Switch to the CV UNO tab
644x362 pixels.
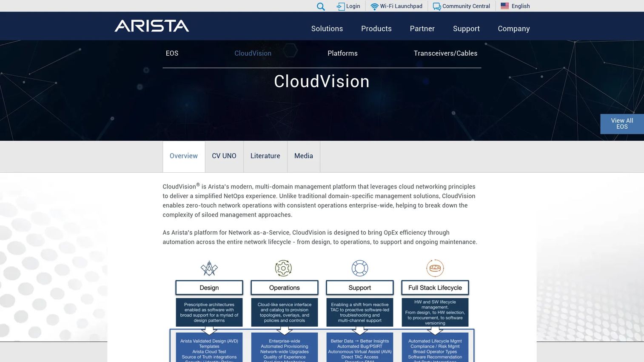click(224, 156)
